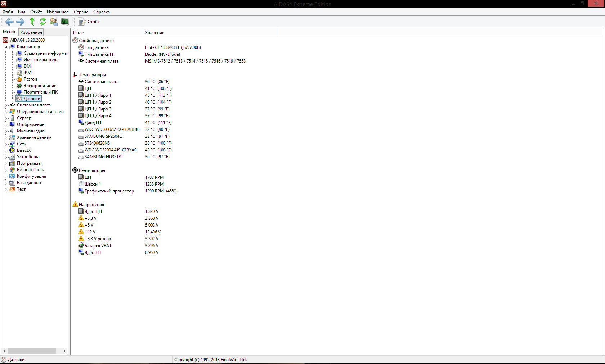This screenshot has width=605, height=364.
Task: Select the +12 V voltage row
Action: tap(90, 232)
